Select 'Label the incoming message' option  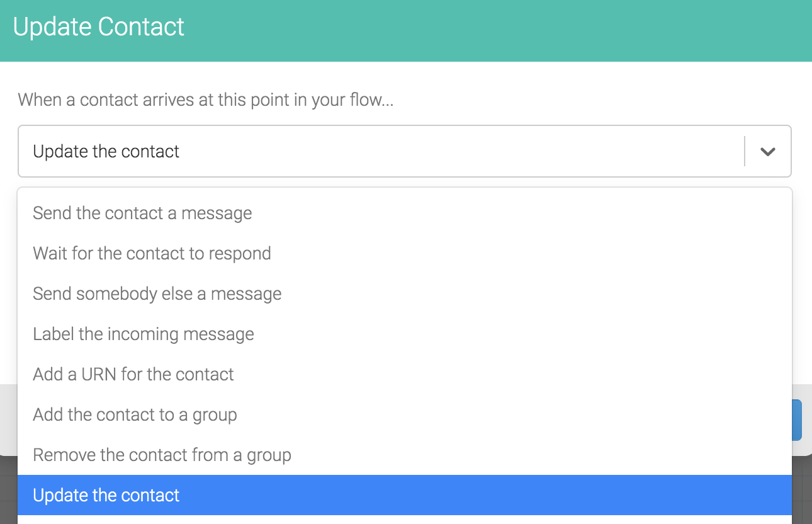tap(404, 334)
